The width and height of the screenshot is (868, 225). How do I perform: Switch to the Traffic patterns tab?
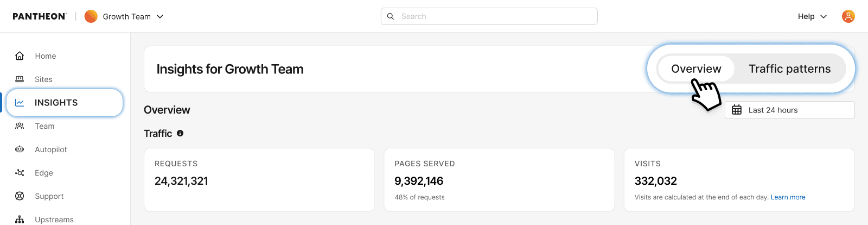789,69
